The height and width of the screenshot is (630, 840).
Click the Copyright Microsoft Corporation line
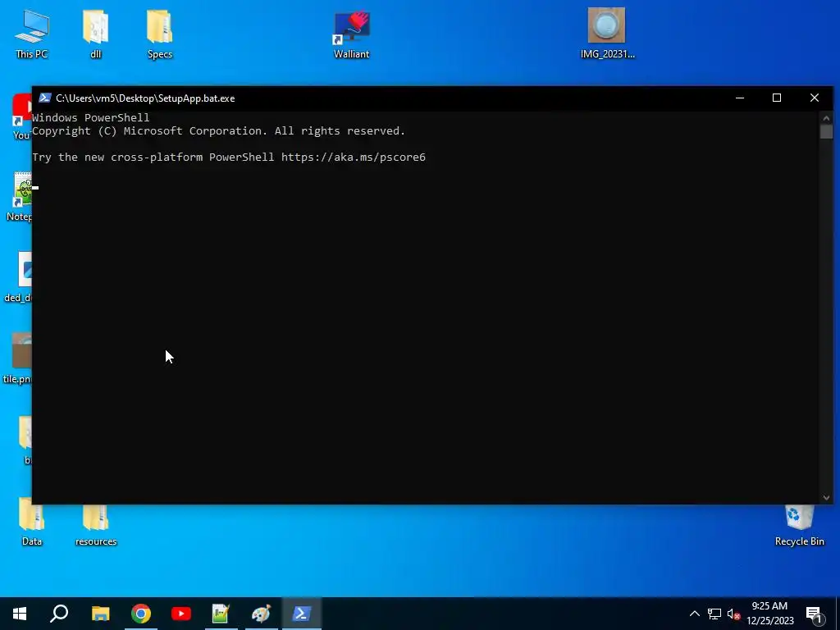[218, 131]
